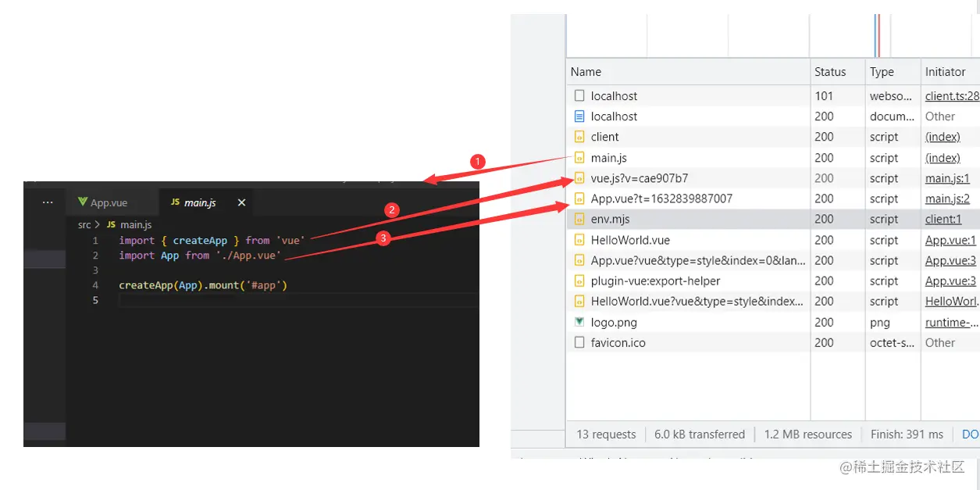Screen dimensions: 980x490
Task: Select the script icon beside main.js request
Action: click(579, 158)
